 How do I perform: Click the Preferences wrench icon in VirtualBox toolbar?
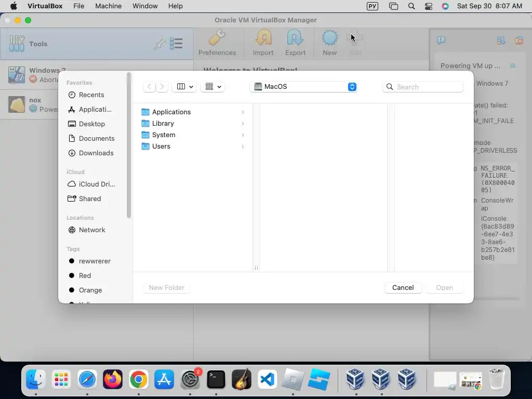(x=217, y=38)
